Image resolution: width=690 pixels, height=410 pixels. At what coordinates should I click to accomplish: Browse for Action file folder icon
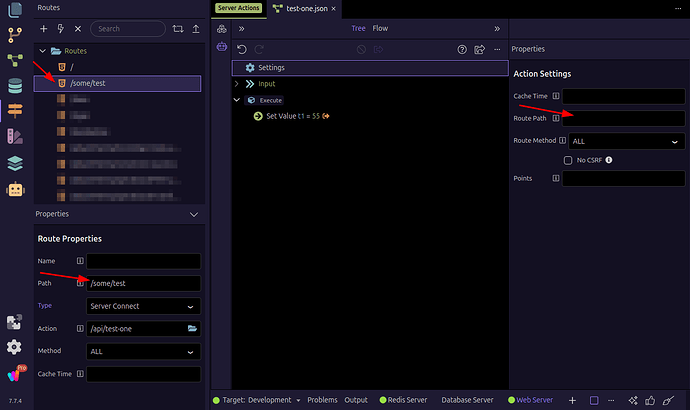(193, 328)
